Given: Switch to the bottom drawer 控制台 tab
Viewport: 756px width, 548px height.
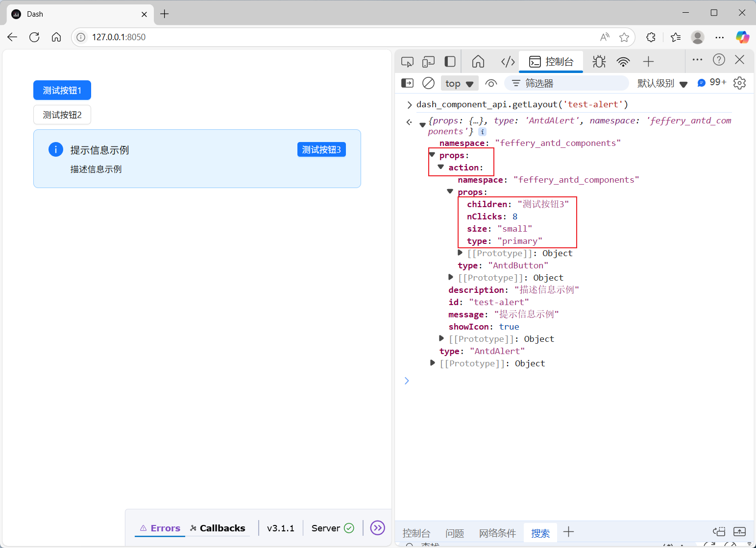Looking at the screenshot, I should (x=416, y=533).
